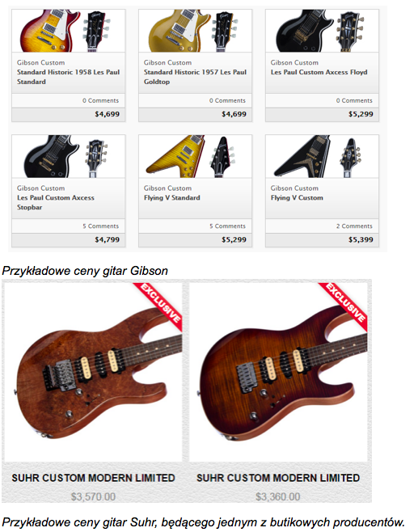Click the Les Paul Custom Axcess Floyd title
Screen dimensions: 418x532
[x=319, y=72]
